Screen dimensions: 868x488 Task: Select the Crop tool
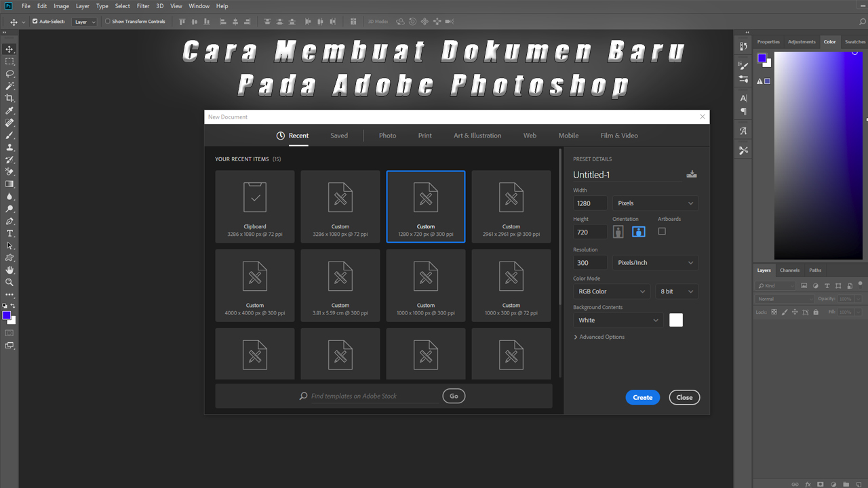9,98
